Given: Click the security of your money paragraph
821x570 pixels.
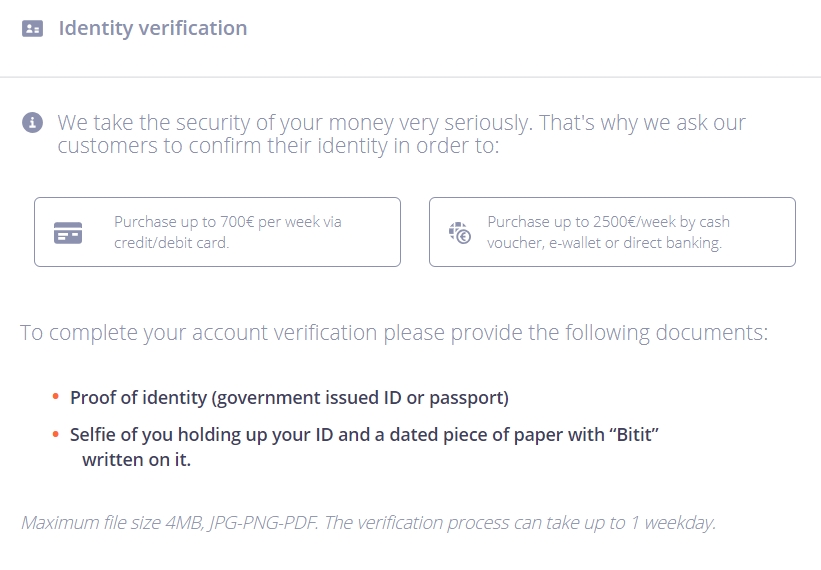Looking at the screenshot, I should pos(402,134).
